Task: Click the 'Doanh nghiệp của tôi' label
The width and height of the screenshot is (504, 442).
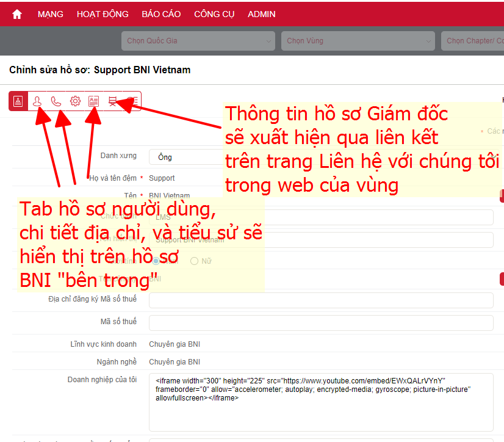Action: 102,380
